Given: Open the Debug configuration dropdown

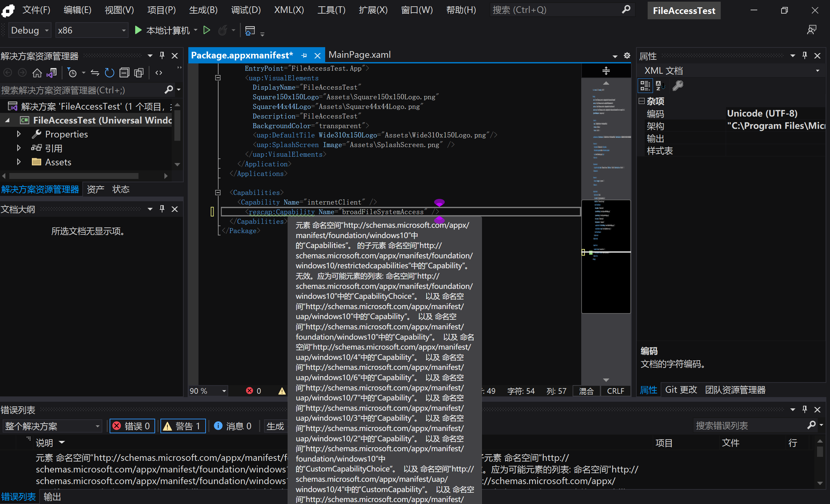Looking at the screenshot, I should pyautogui.click(x=30, y=30).
